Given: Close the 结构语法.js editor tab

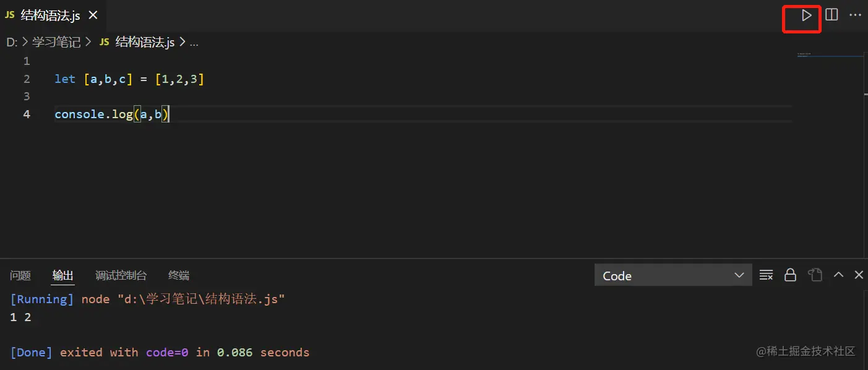Looking at the screenshot, I should pos(93,15).
